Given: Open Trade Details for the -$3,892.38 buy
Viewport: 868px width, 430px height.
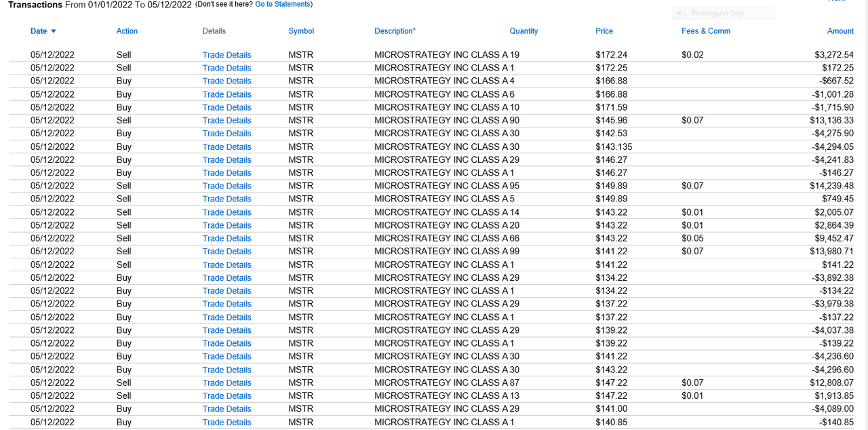Looking at the screenshot, I should (226, 277).
